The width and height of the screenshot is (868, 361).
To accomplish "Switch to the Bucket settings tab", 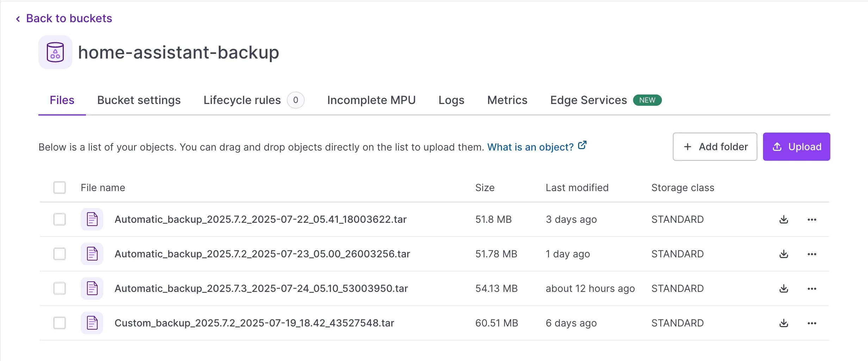I will click(x=139, y=100).
